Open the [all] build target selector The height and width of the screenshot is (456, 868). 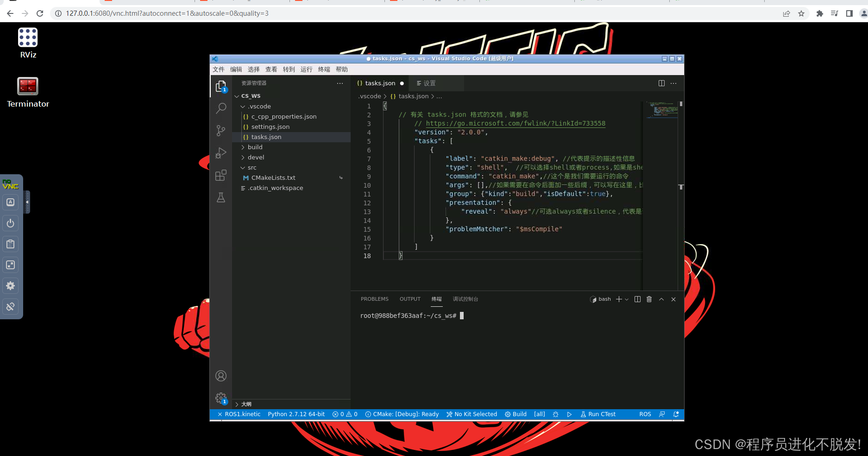pyautogui.click(x=539, y=414)
